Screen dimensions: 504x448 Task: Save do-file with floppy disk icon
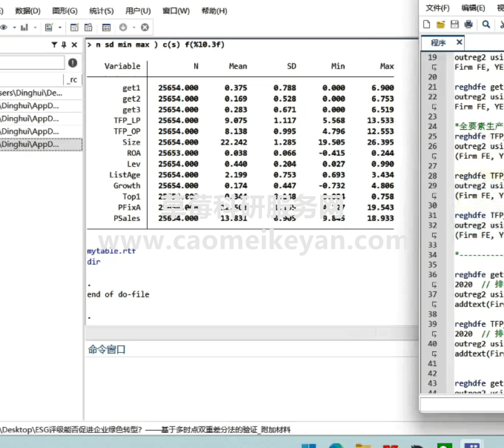click(455, 24)
